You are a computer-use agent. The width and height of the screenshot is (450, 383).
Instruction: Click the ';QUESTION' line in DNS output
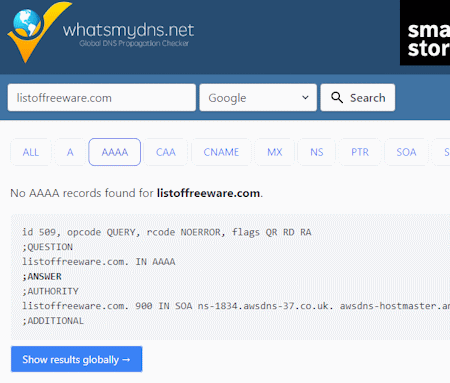point(47,247)
